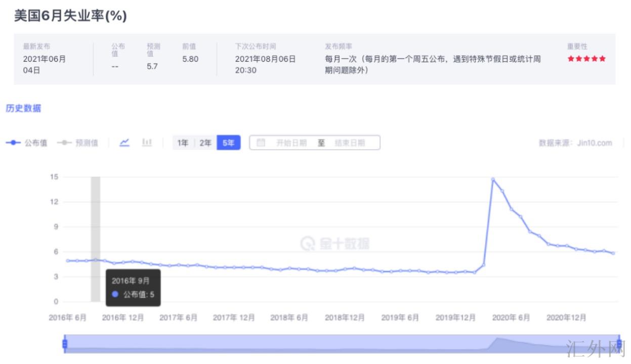Screen dimensions: 631x364
Task: Click the last data point on chart
Action: point(613,253)
